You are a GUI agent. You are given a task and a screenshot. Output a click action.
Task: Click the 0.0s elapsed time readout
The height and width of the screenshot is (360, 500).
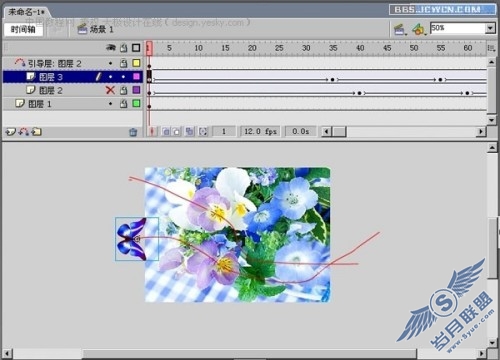[x=300, y=132]
